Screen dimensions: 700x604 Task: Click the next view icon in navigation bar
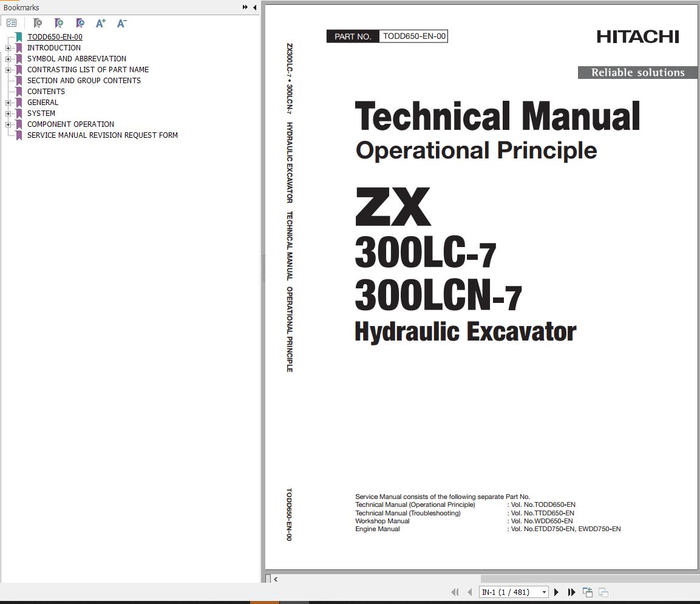pyautogui.click(x=603, y=592)
